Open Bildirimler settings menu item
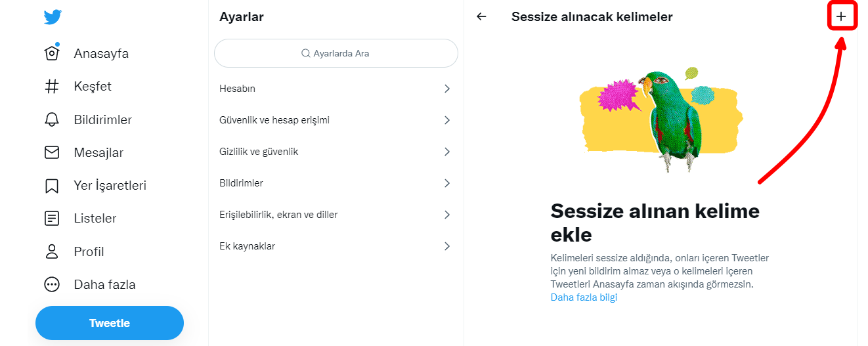Image resolution: width=868 pixels, height=346 pixels. [x=241, y=183]
